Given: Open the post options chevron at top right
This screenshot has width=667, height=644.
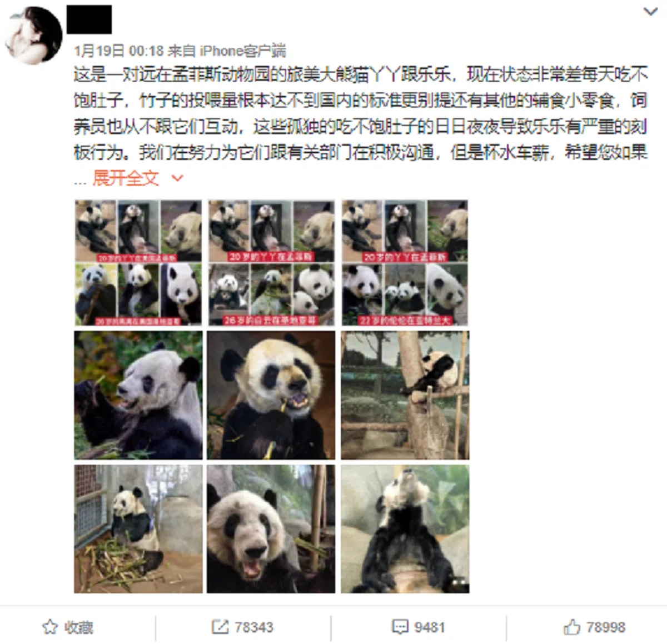Looking at the screenshot, I should [650, 12].
